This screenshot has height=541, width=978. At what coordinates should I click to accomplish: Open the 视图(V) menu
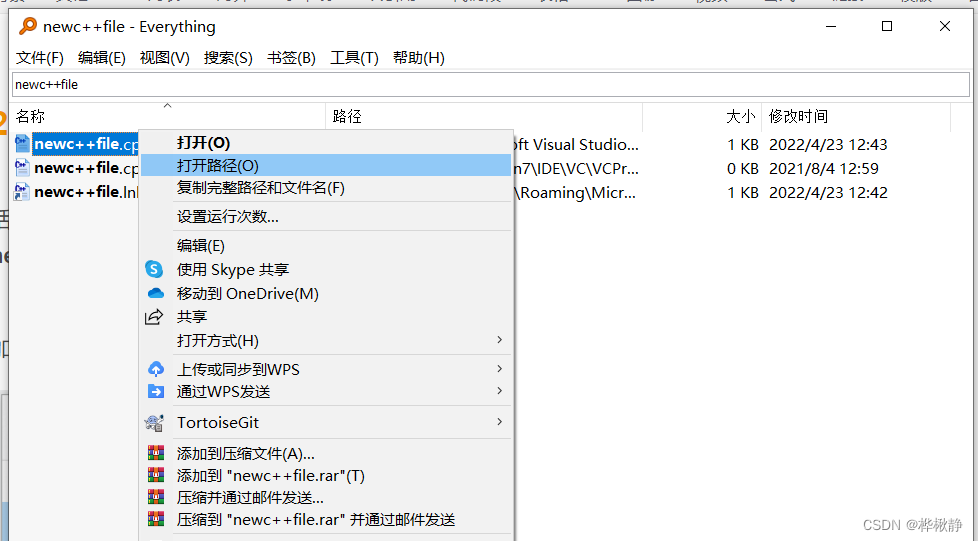(x=165, y=58)
